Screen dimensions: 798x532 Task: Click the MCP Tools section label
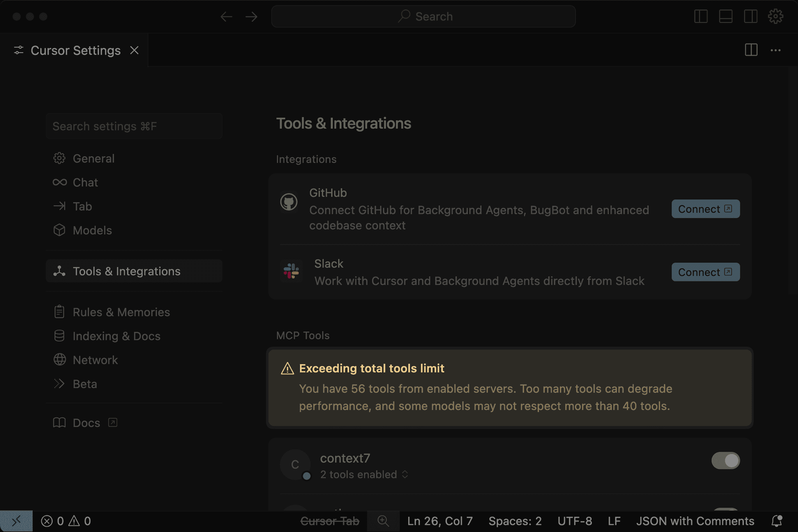303,336
